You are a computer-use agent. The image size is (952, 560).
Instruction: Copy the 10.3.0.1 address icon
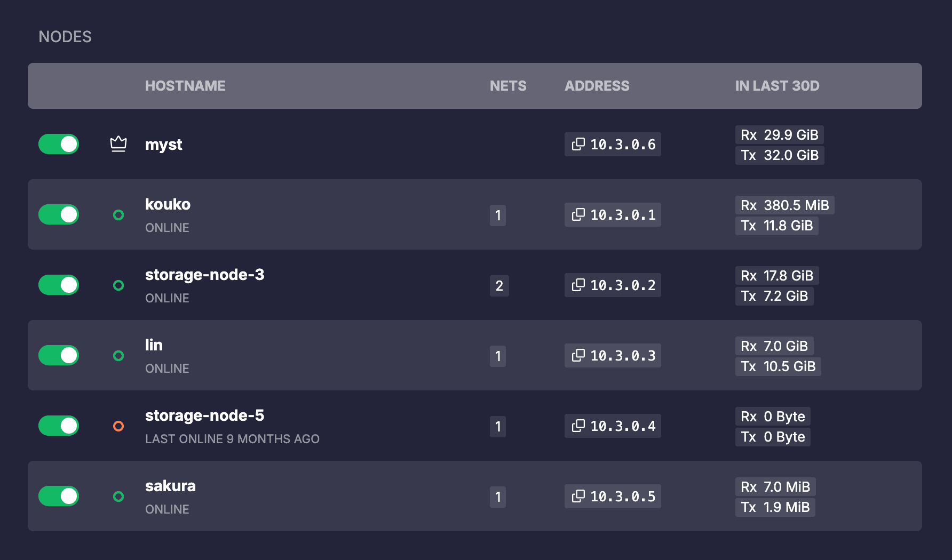tap(578, 214)
